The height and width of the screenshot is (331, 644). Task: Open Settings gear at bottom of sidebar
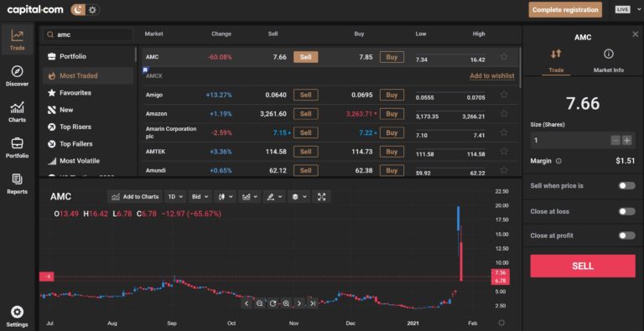[17, 312]
